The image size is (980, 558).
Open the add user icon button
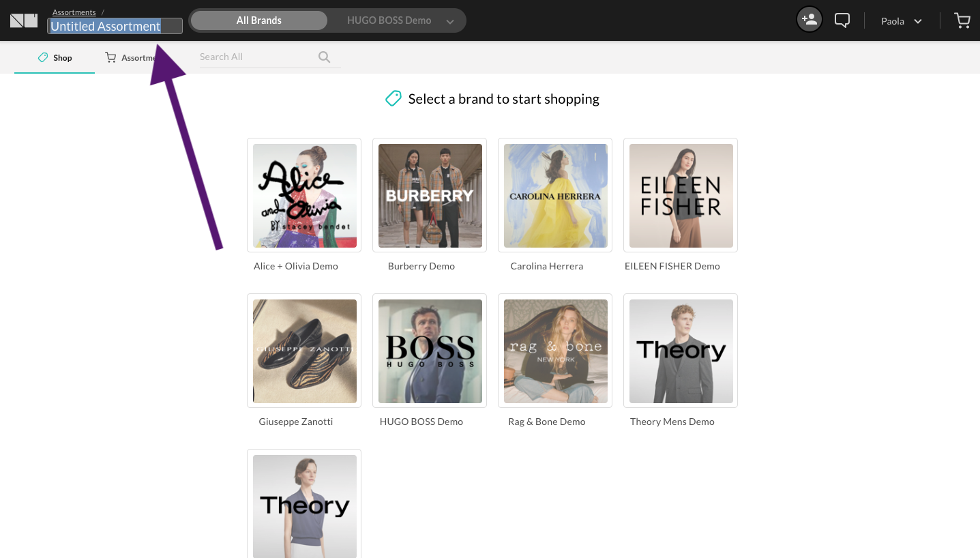pyautogui.click(x=810, y=20)
